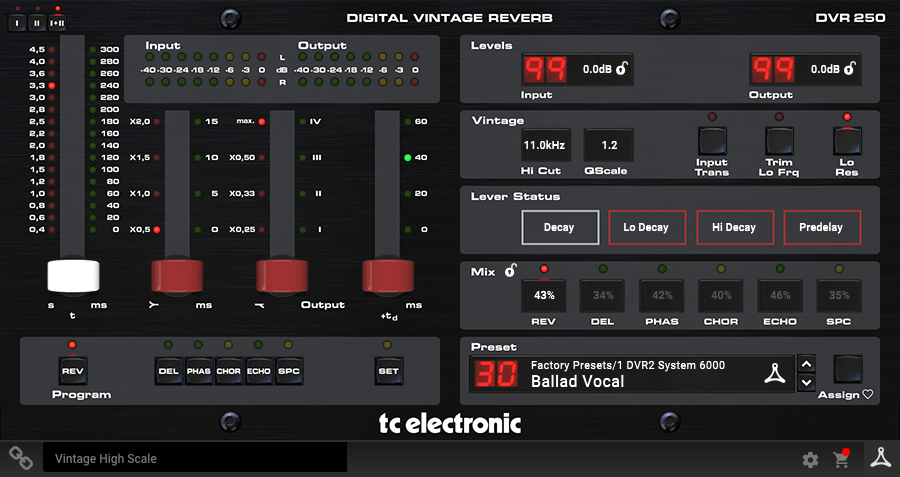This screenshot has height=477, width=900.
Task: Toggle the Lo Res button
Action: 847,141
